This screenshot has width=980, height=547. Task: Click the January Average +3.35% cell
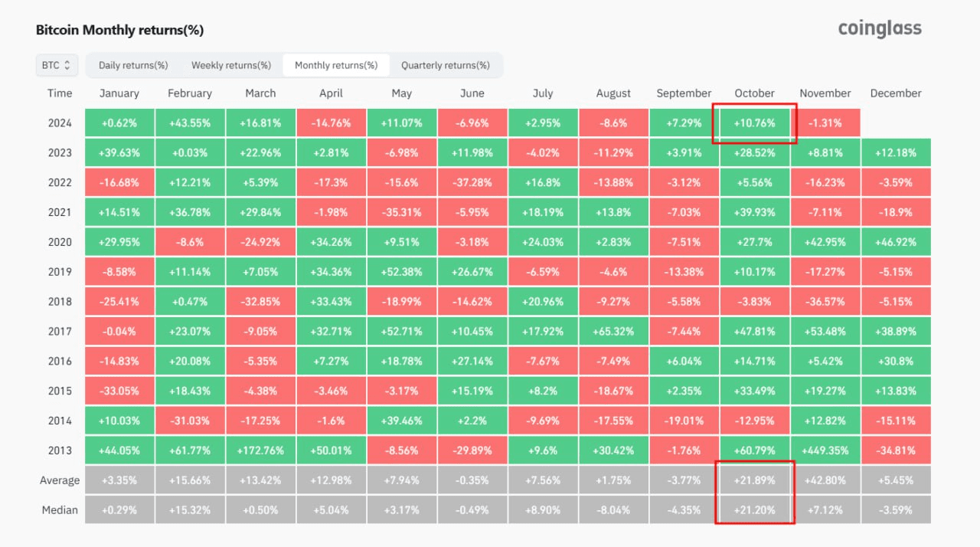(x=119, y=480)
